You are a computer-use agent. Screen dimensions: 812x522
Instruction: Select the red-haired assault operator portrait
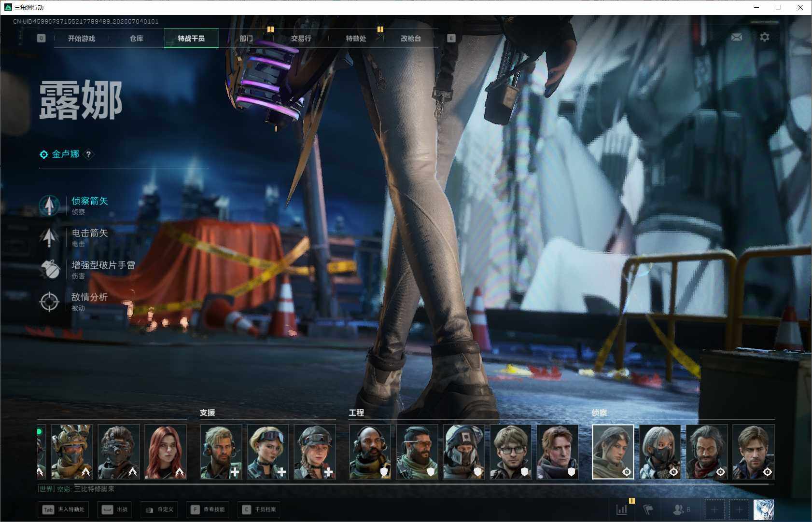click(x=166, y=452)
